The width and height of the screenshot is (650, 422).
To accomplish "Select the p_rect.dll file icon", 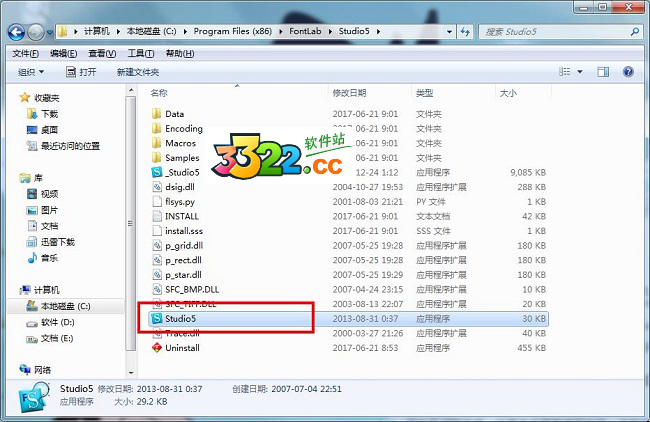I will coord(157,260).
